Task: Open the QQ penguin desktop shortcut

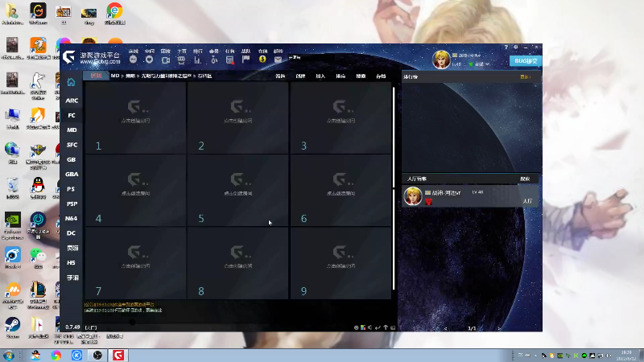Action: [38, 187]
